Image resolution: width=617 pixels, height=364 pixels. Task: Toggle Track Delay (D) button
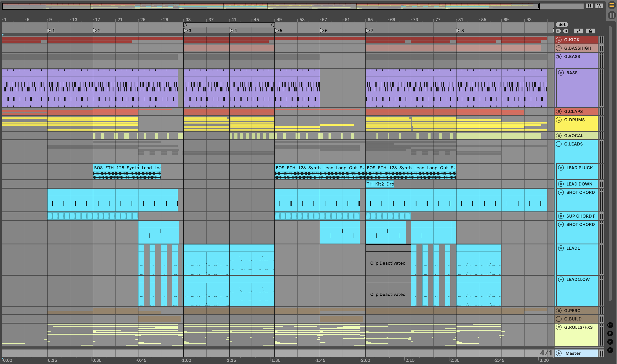610,350
